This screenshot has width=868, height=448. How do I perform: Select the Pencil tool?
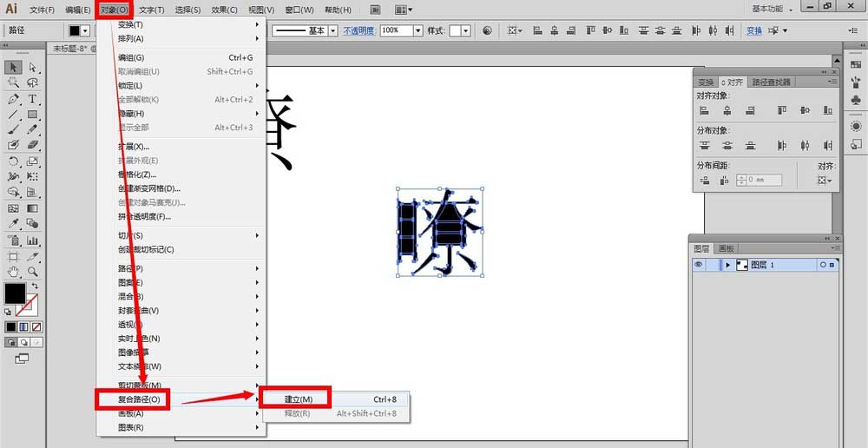pyautogui.click(x=33, y=129)
